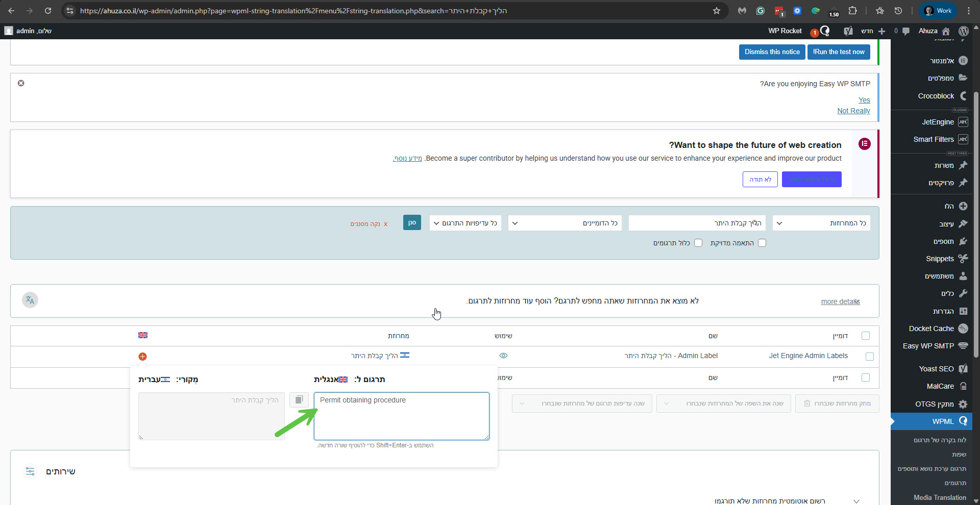Click the red plus translation icon

142,357
